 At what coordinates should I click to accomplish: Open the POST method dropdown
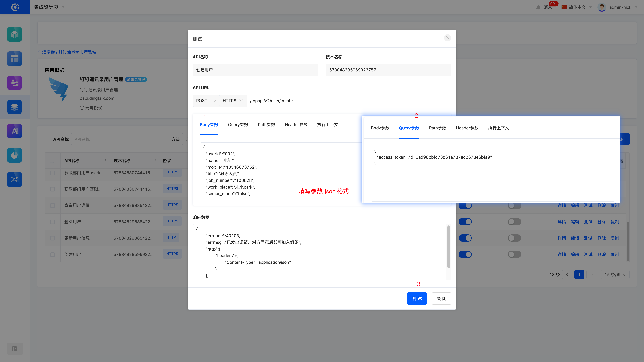click(206, 101)
